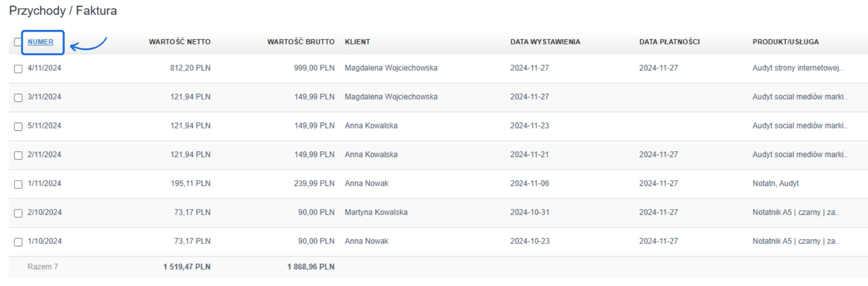This screenshot has width=868, height=286.
Task: Toggle the select-all checkbox in the header
Action: tap(17, 42)
